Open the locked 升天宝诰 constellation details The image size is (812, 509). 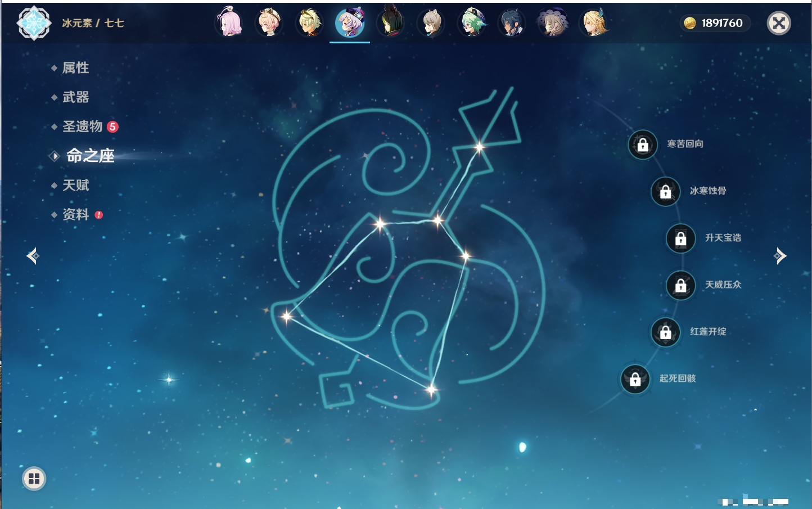pos(680,238)
